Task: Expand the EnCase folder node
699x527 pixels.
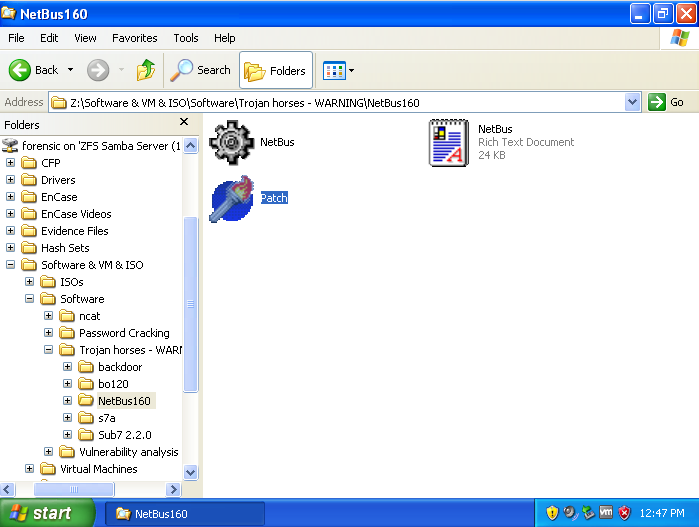Action: (11, 197)
